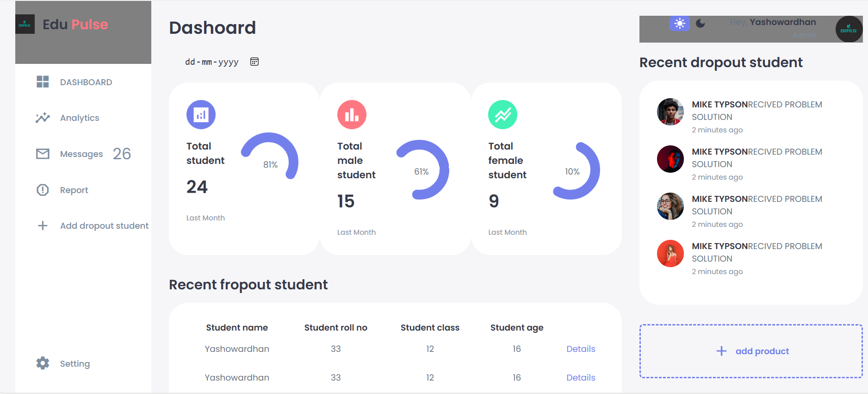
Task: Switch to light mode with sun toggle
Action: (679, 24)
